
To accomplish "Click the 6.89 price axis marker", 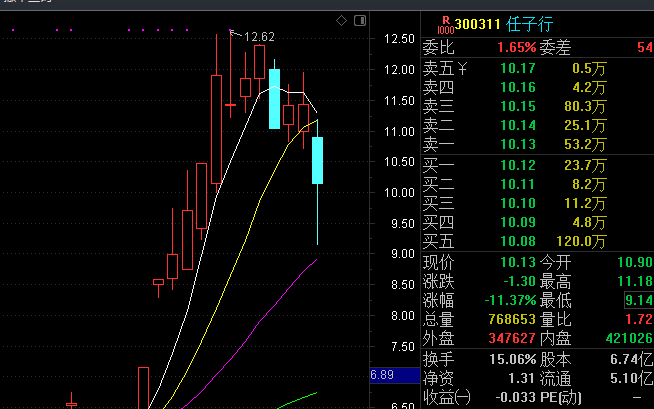I will pyautogui.click(x=395, y=375).
